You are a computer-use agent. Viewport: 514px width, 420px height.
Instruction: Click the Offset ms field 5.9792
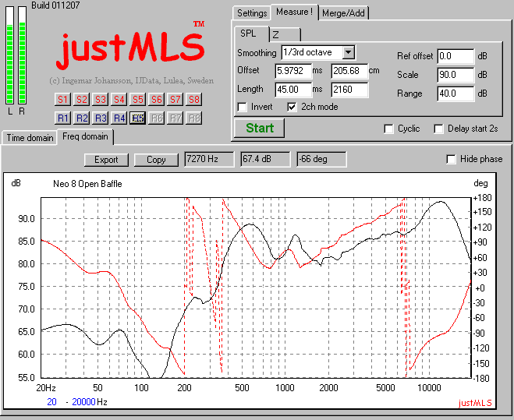click(x=293, y=71)
